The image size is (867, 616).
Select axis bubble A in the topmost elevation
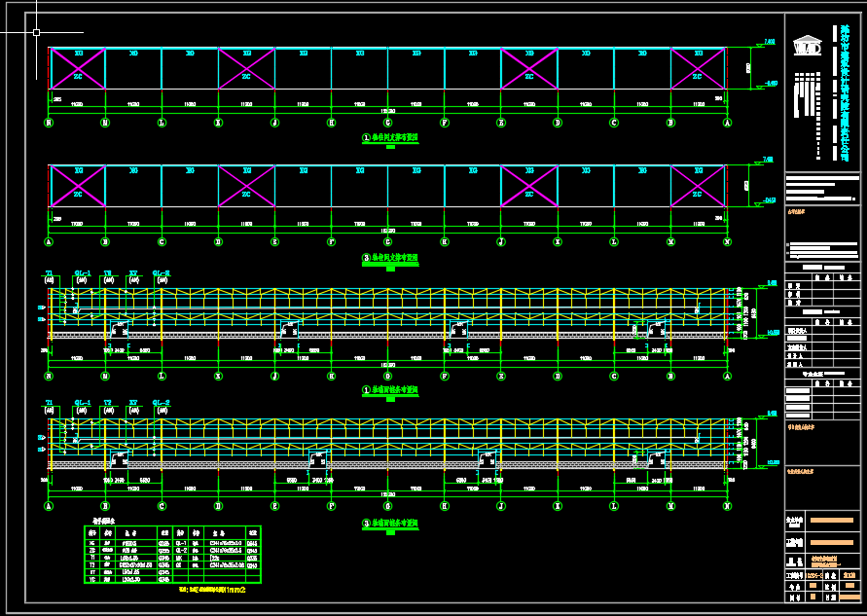[x=727, y=123]
